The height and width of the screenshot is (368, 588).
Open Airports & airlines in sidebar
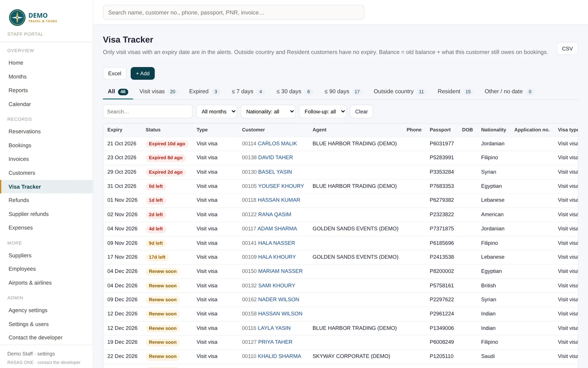click(x=30, y=283)
